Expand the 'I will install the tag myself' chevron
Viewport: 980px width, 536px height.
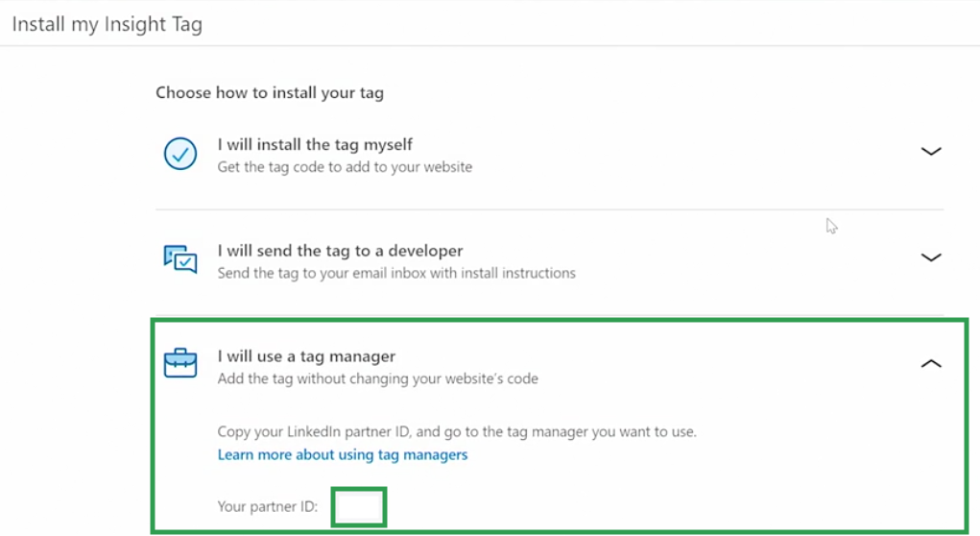(931, 152)
